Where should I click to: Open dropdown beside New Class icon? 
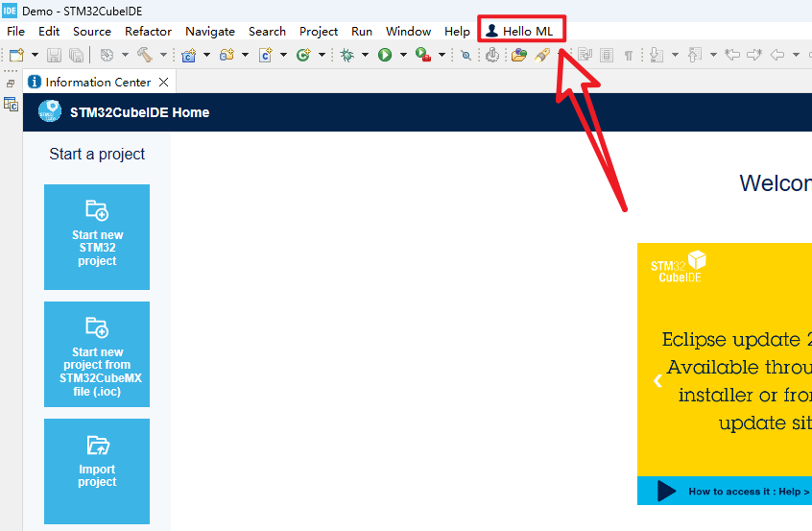322,55
